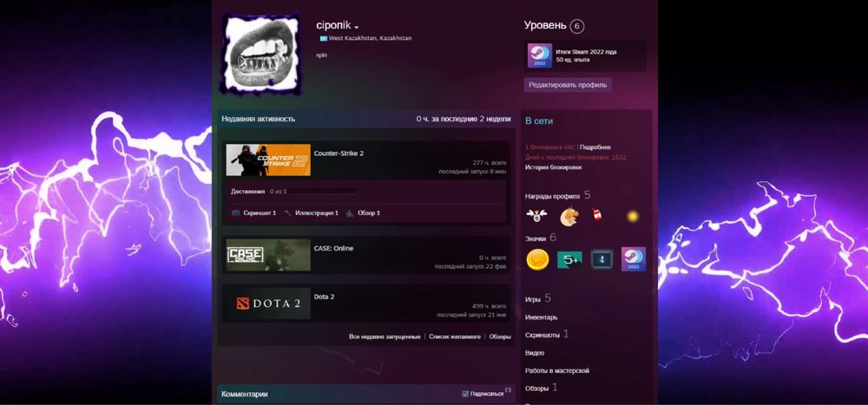Click the level 6 circle badge
Screen dimensions: 868x405
(x=577, y=26)
